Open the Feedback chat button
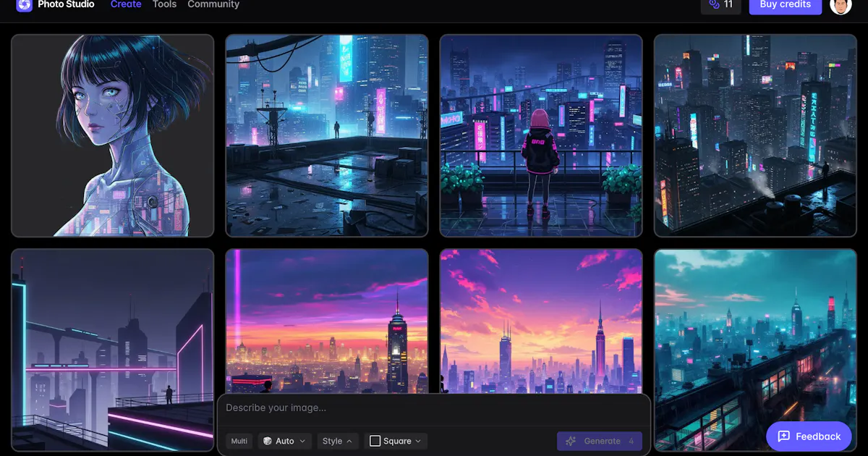 coord(809,436)
